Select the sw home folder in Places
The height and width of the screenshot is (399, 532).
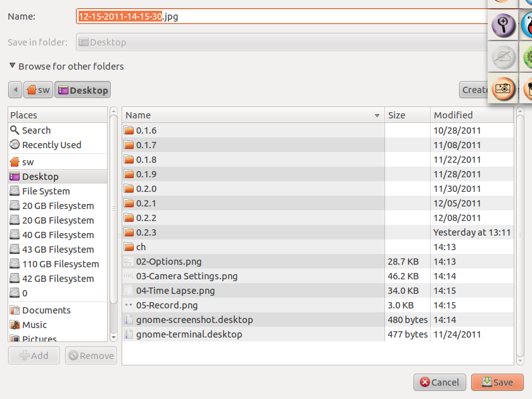(58, 162)
